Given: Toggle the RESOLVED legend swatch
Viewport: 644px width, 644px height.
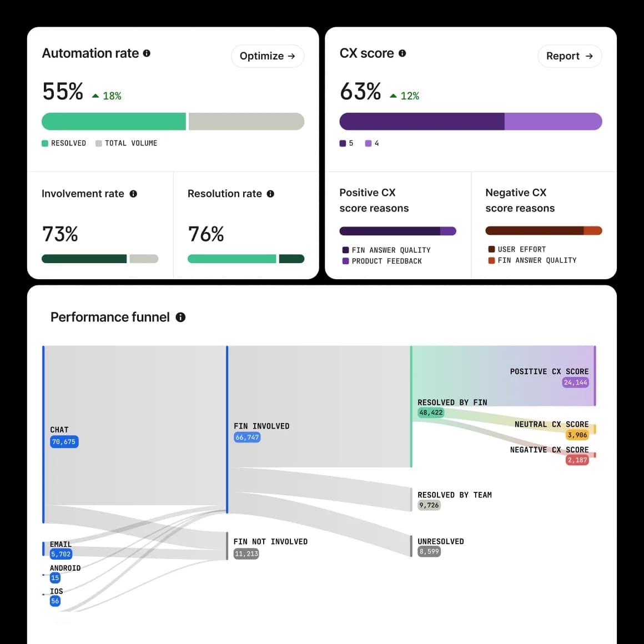Looking at the screenshot, I should pyautogui.click(x=44, y=143).
